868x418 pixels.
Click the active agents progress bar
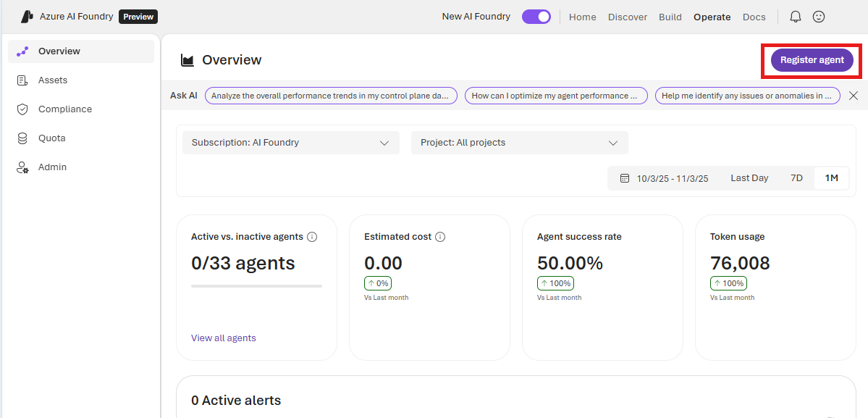coord(256,286)
